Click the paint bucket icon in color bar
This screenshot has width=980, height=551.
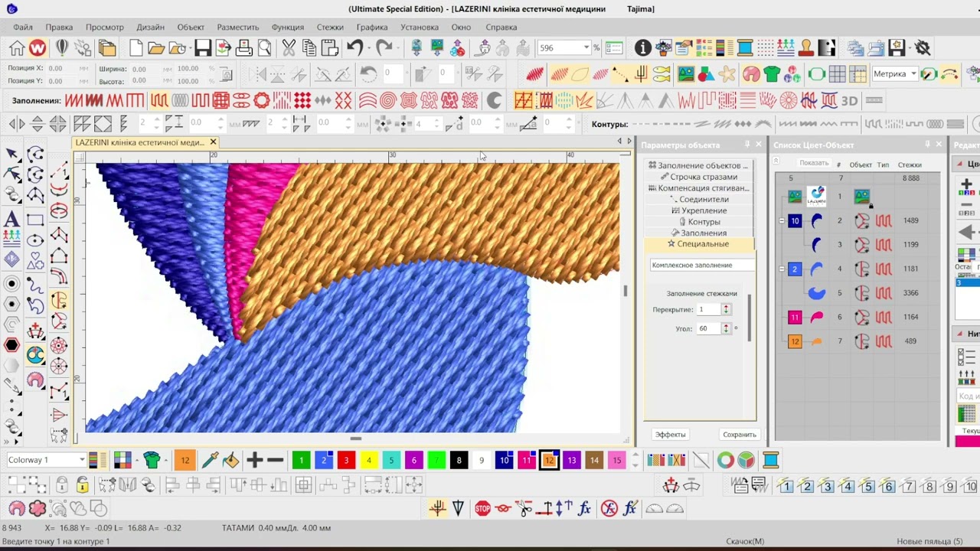[230, 460]
